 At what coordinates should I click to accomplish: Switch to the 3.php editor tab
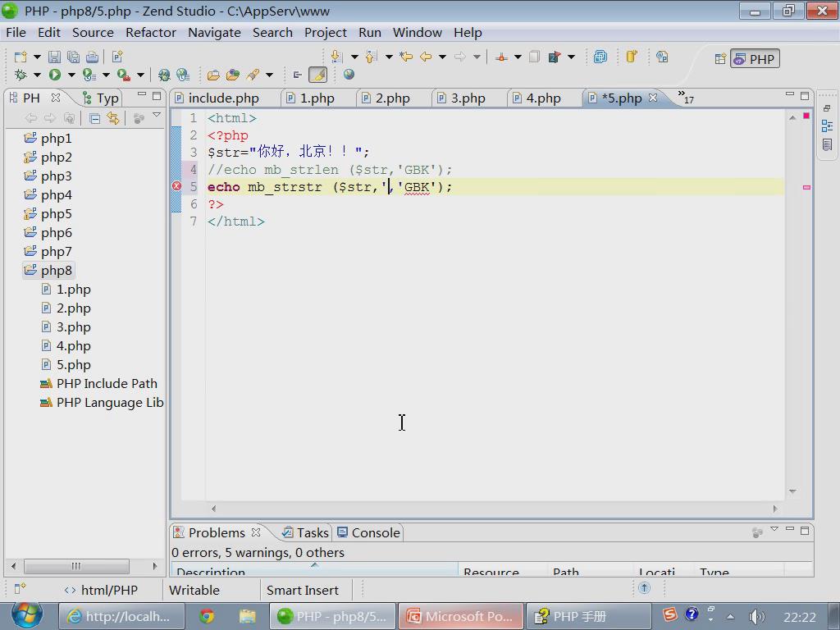point(462,98)
